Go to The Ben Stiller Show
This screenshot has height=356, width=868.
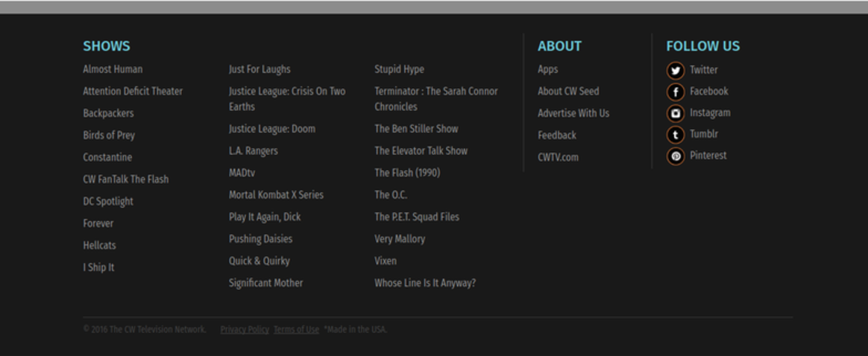tap(416, 129)
